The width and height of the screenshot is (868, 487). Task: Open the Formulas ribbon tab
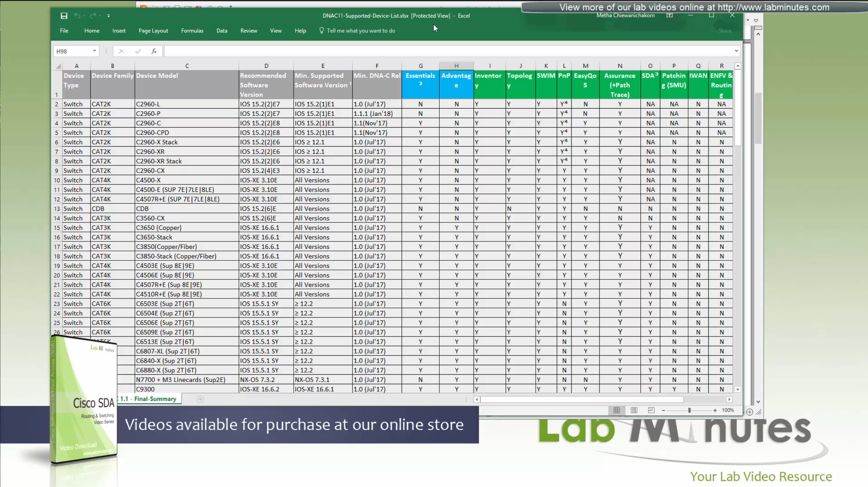[x=192, y=31]
